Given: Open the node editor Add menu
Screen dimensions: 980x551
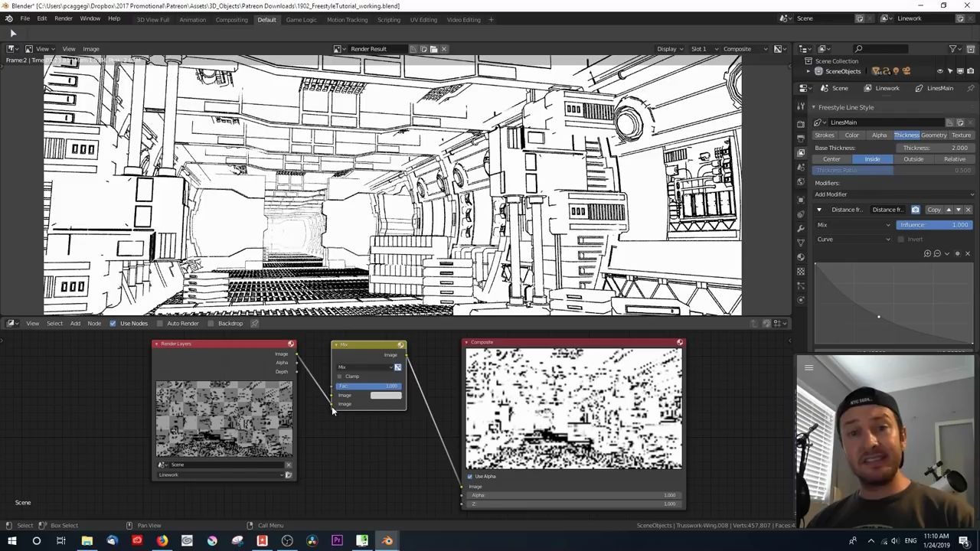Looking at the screenshot, I should (75, 324).
